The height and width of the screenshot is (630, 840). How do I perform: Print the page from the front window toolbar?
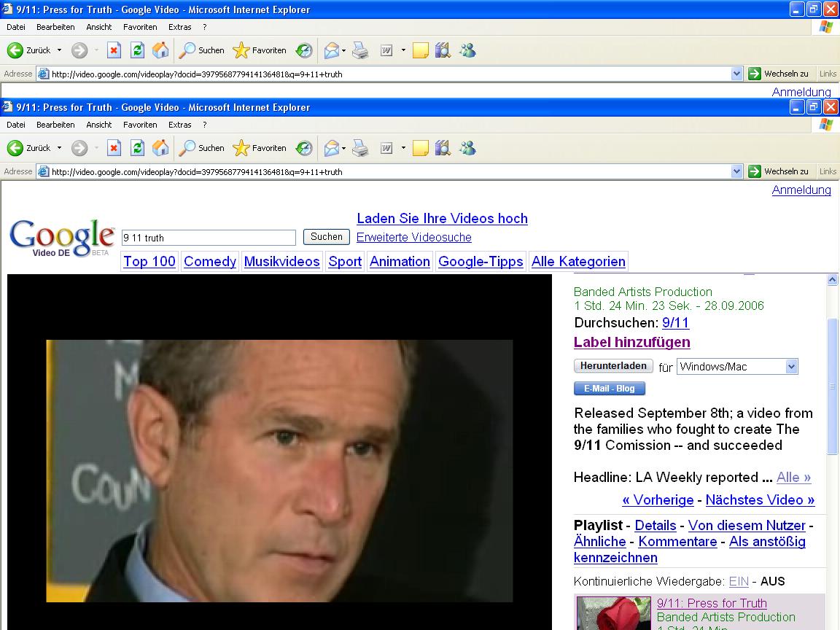(360, 148)
